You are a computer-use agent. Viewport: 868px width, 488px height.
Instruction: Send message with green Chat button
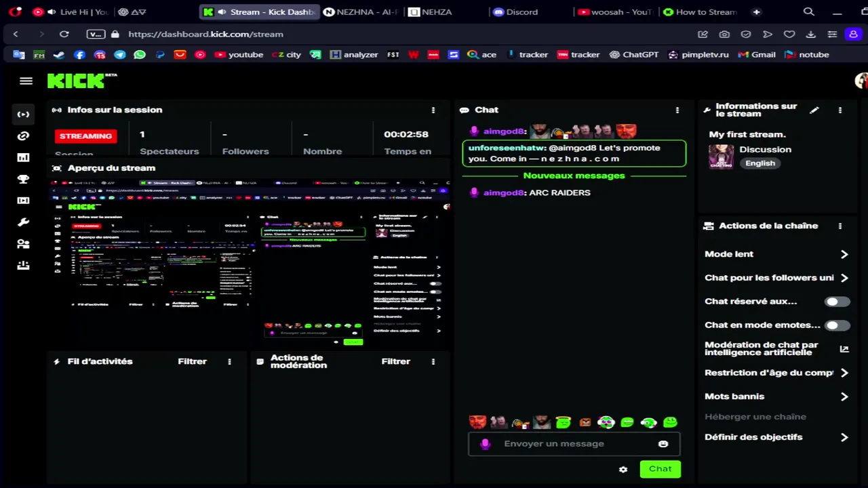tap(660, 469)
